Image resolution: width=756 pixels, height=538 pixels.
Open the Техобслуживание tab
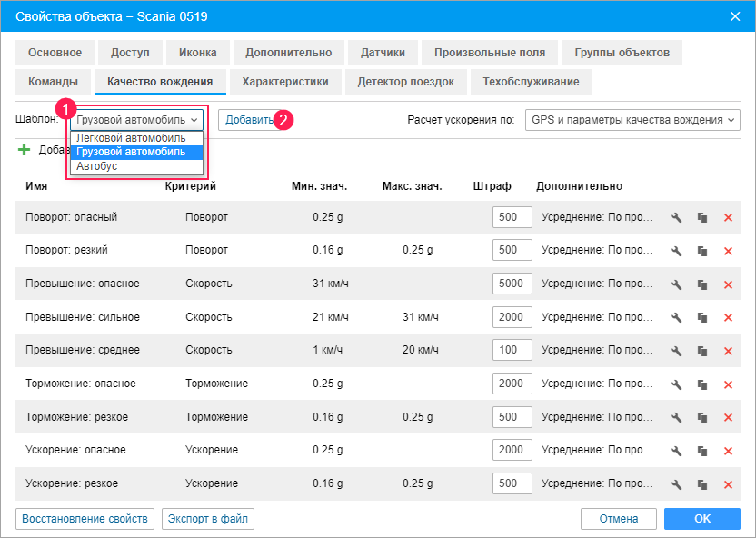click(x=531, y=82)
